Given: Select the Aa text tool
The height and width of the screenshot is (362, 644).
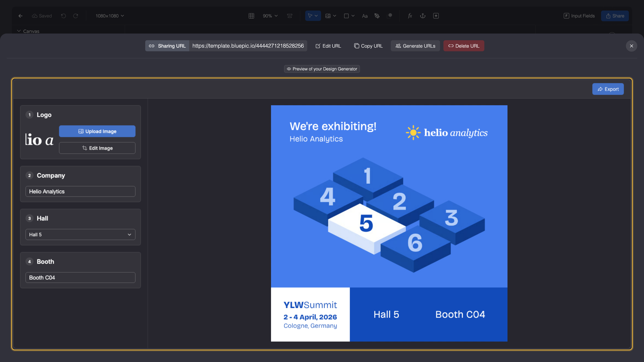Looking at the screenshot, I should (365, 16).
